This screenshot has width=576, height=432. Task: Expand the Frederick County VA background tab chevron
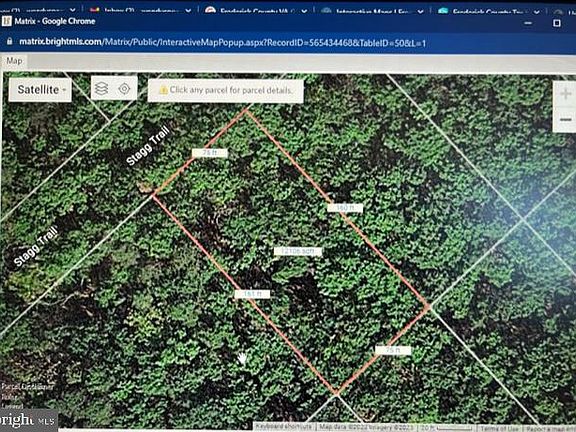[x=305, y=11]
